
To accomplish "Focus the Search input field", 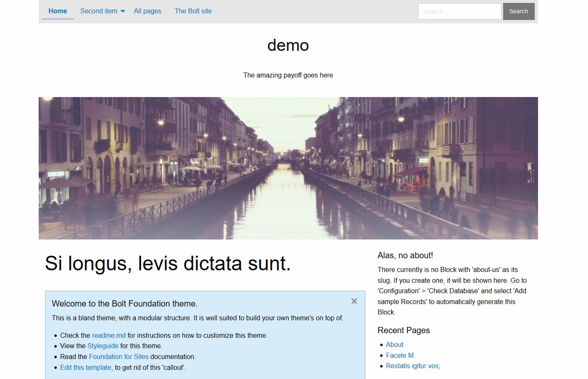I will (460, 11).
